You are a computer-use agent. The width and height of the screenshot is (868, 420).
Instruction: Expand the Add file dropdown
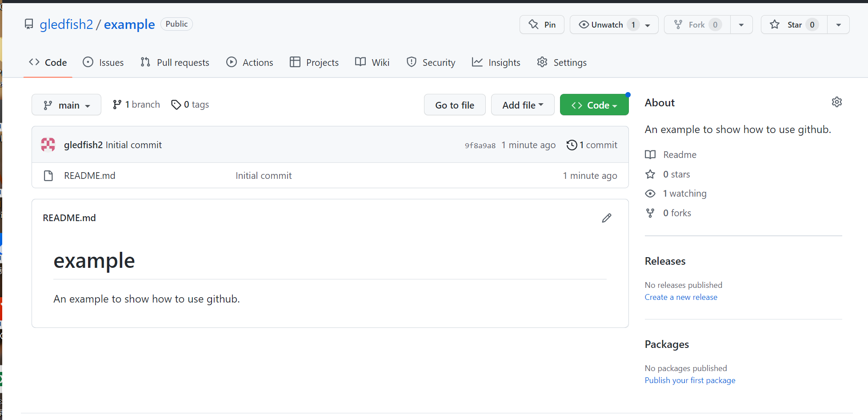(x=522, y=105)
